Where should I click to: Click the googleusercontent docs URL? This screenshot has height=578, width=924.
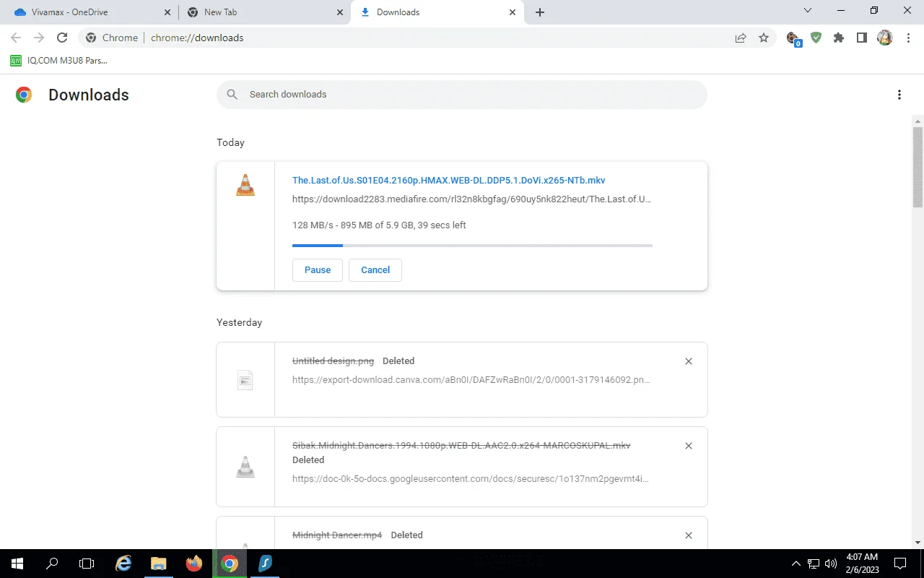click(x=471, y=478)
